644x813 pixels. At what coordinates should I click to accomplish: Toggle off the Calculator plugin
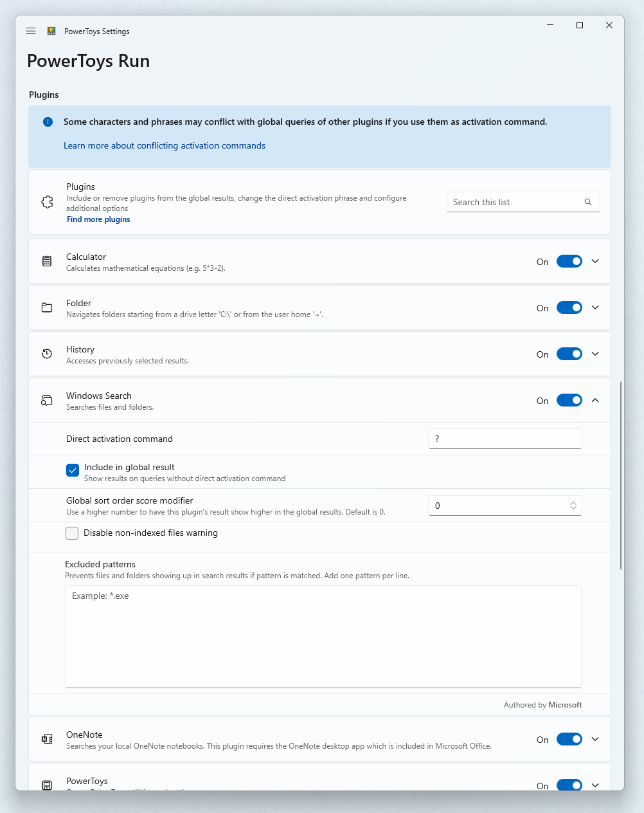(569, 261)
